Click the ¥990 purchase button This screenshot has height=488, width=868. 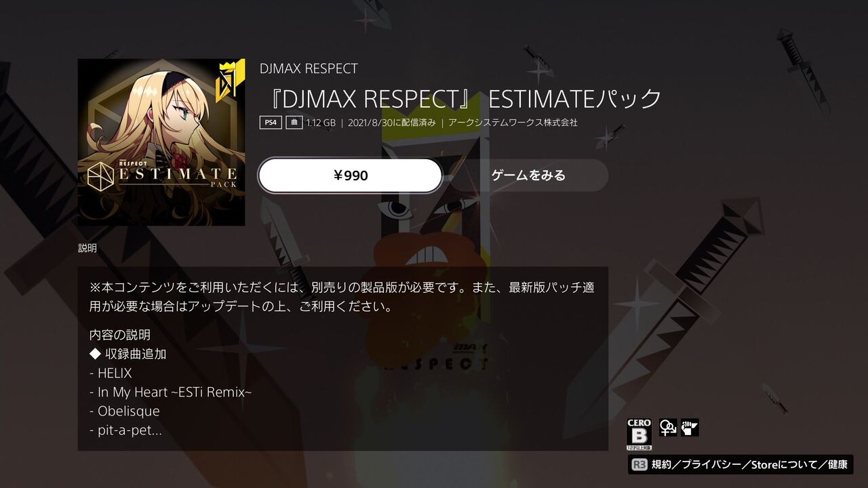(x=350, y=176)
